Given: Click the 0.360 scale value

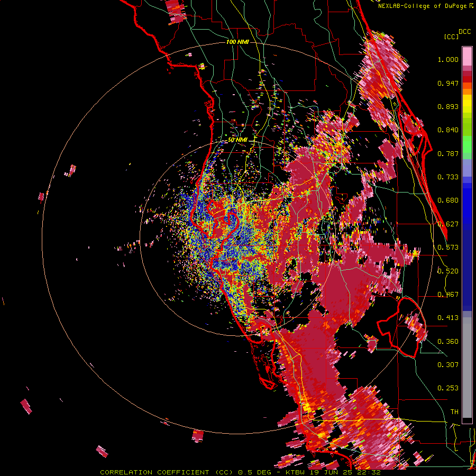Looking at the screenshot, I should [x=448, y=342].
